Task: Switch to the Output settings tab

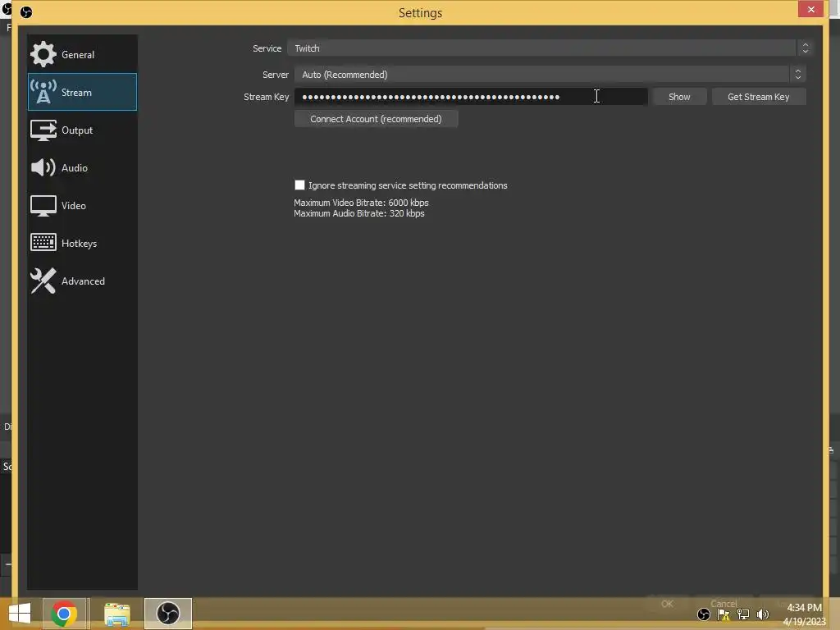Action: coord(83,130)
